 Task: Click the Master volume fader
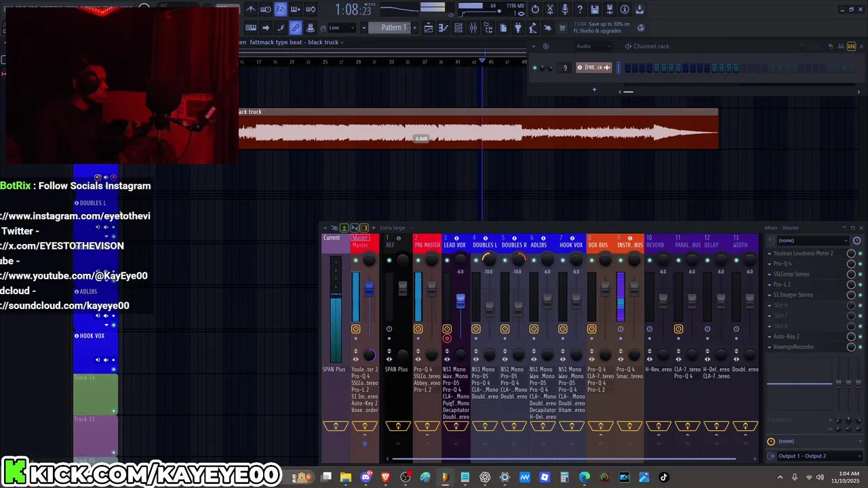(369, 288)
